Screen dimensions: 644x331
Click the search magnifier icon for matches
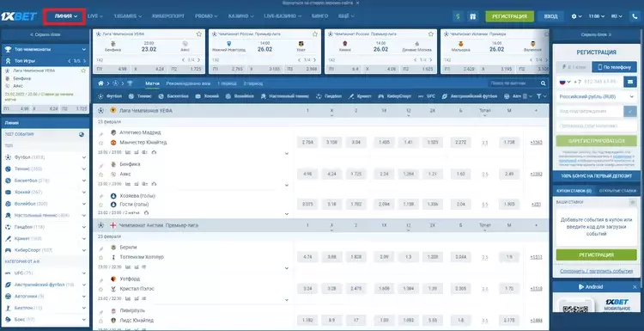click(x=544, y=83)
